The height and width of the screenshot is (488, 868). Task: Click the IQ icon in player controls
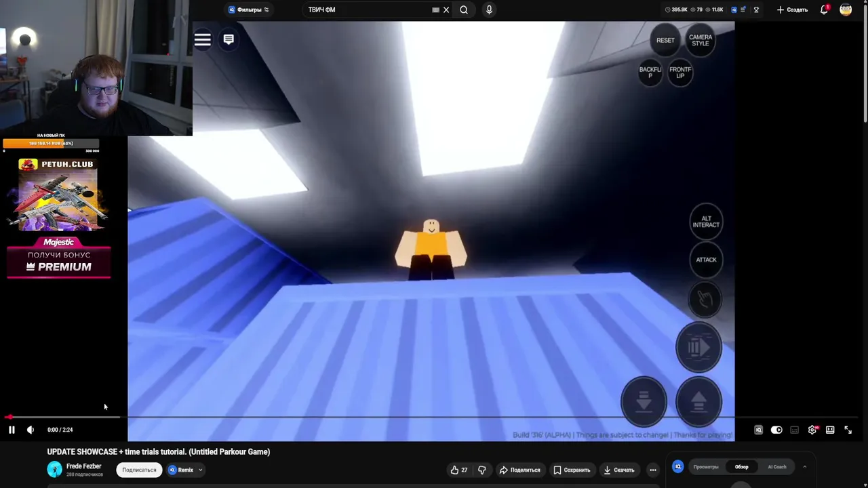(758, 430)
